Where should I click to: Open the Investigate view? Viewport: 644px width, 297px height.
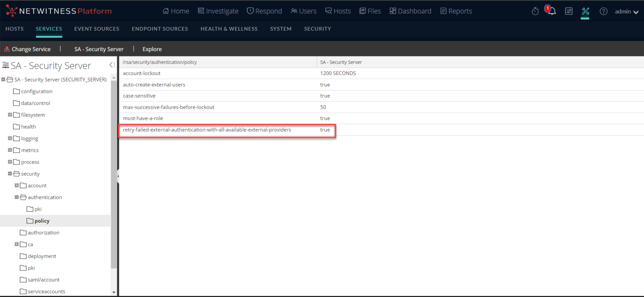pyautogui.click(x=218, y=11)
